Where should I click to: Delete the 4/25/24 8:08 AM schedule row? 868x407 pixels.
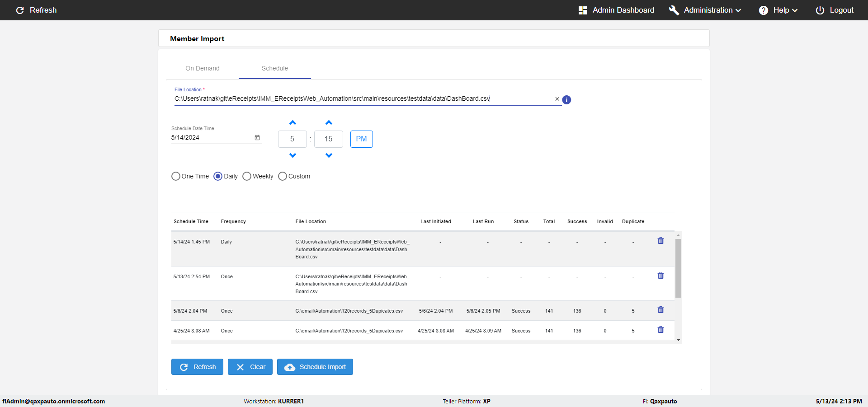click(x=660, y=330)
